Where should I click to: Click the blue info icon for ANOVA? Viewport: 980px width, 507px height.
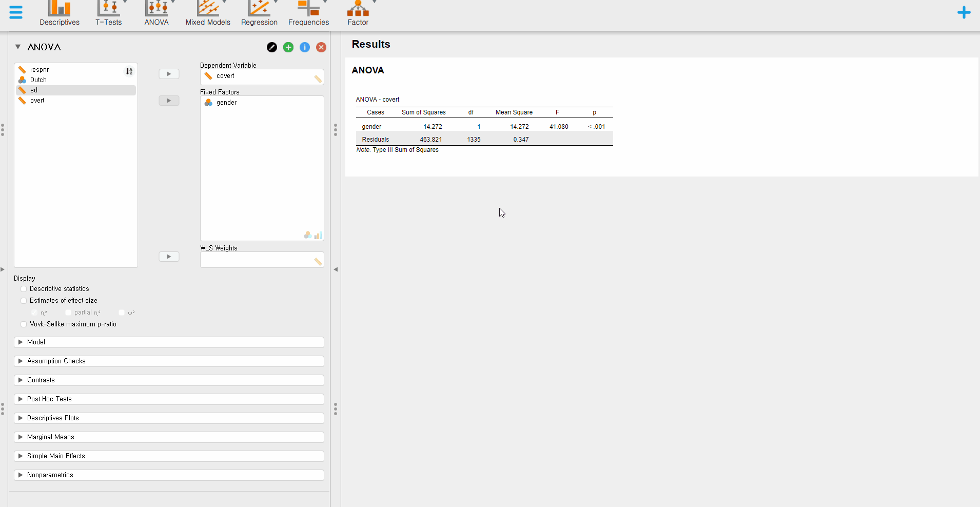305,47
